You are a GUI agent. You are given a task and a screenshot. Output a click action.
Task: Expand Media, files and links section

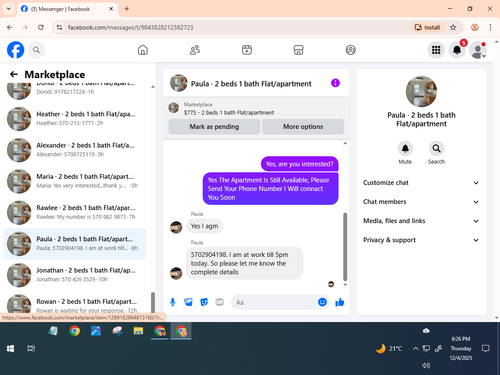[x=421, y=221]
